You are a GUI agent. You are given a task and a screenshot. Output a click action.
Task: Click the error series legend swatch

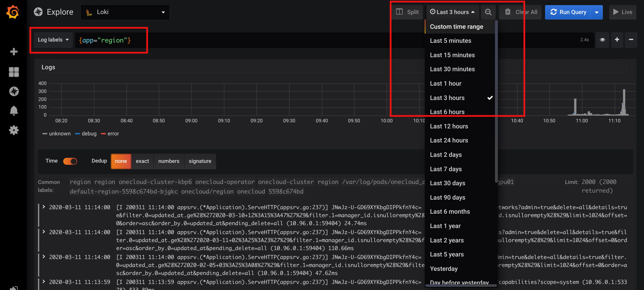click(x=103, y=134)
